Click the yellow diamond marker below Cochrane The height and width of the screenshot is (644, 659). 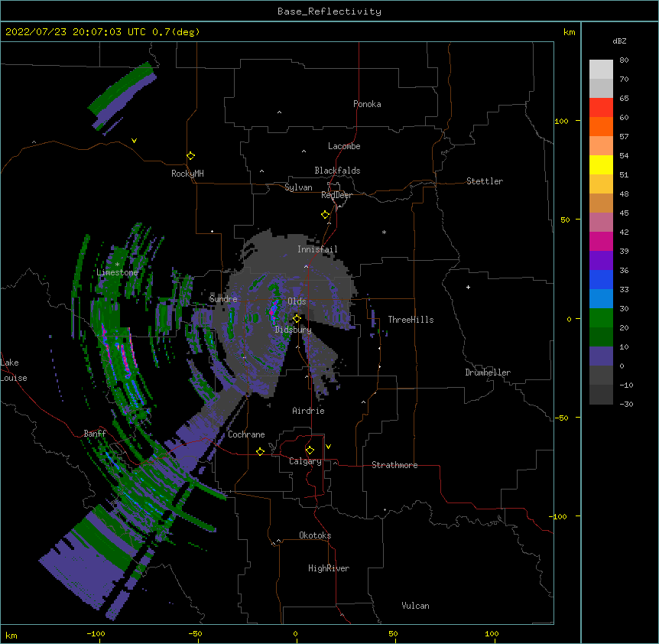[x=260, y=451]
